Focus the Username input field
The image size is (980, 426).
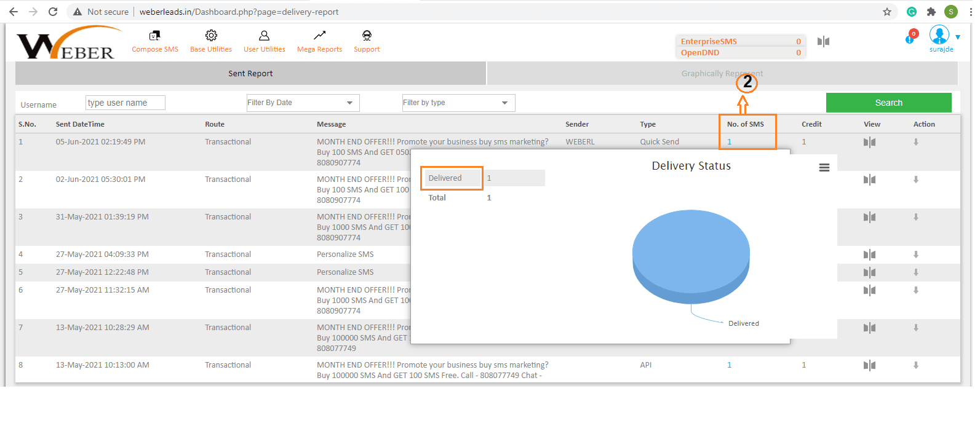pos(125,103)
